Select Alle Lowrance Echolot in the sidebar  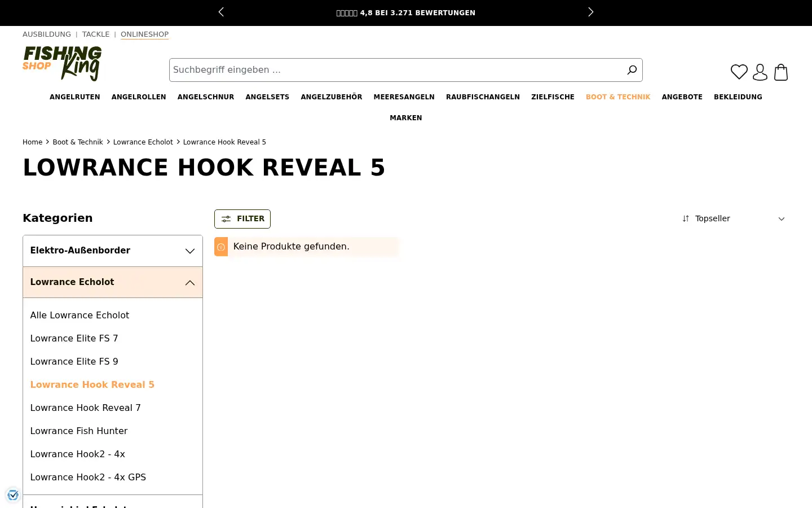point(80,316)
